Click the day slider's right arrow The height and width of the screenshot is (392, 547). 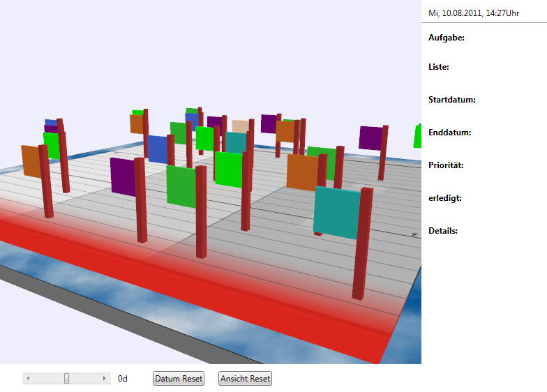[105, 378]
